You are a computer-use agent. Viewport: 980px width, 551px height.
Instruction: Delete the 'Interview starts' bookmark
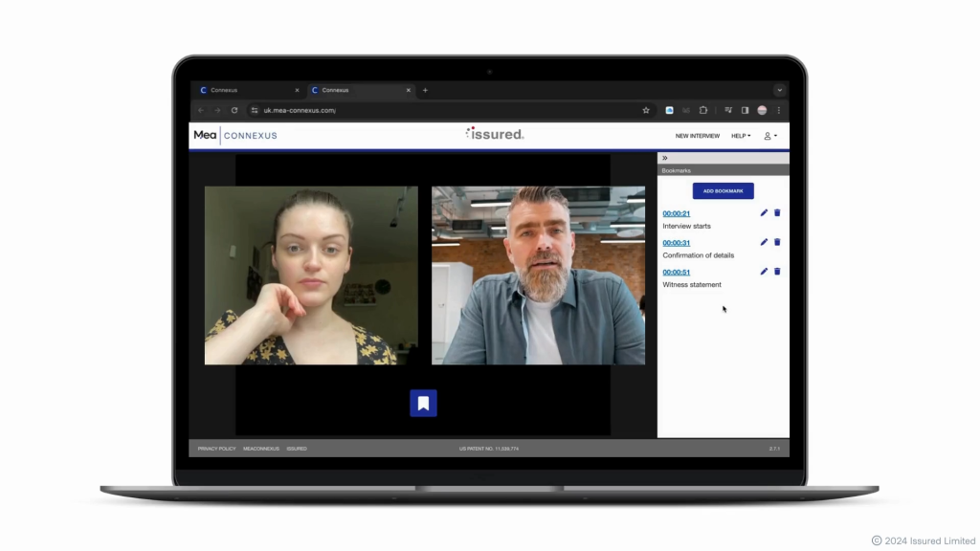coord(777,213)
